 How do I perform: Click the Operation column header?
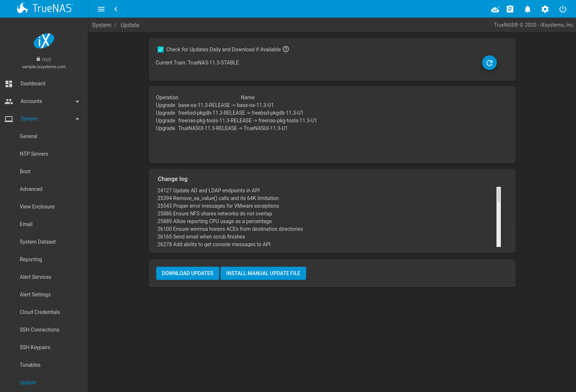click(x=167, y=97)
